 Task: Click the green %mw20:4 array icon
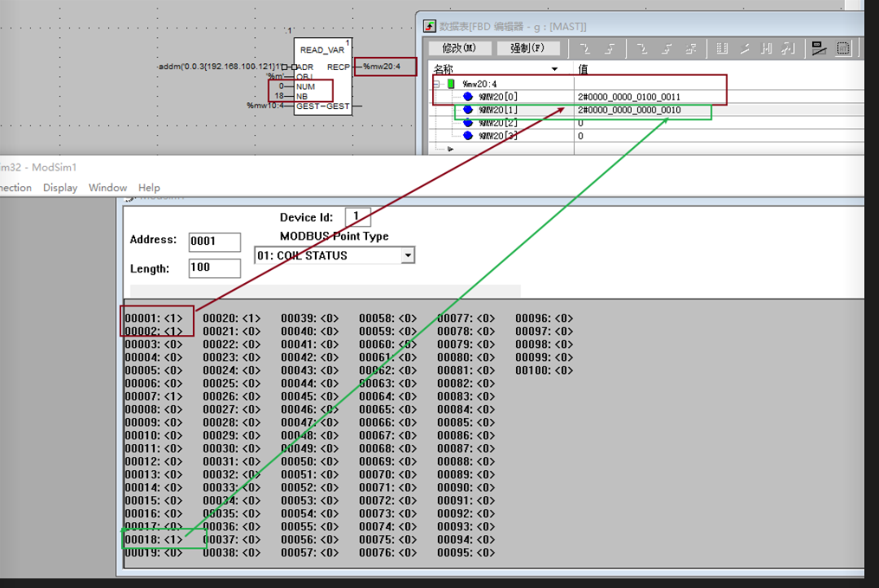451,84
